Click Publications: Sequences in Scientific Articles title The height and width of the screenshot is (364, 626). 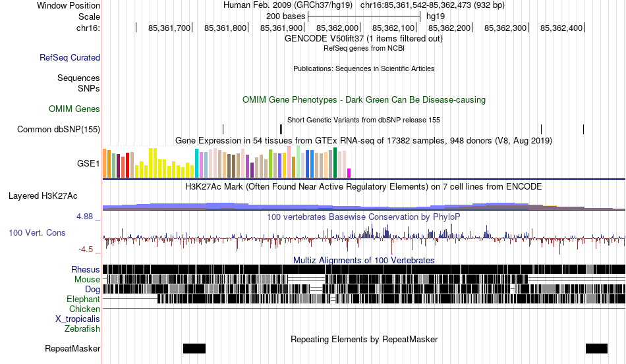click(x=364, y=68)
